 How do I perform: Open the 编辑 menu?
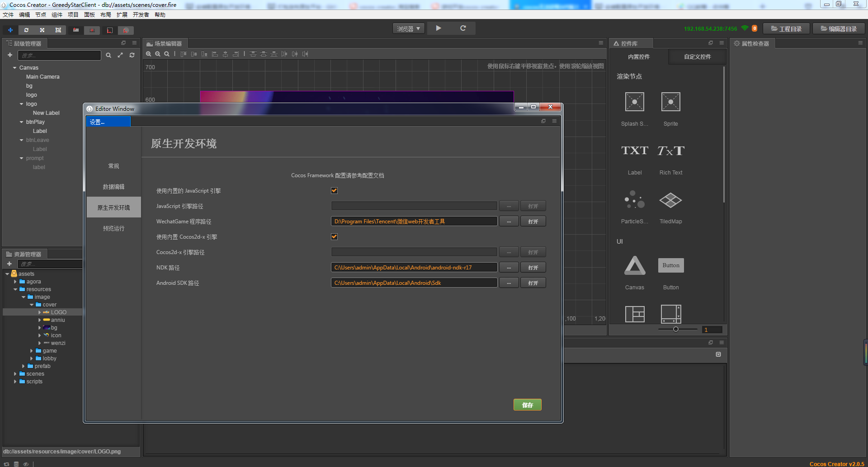[24, 15]
